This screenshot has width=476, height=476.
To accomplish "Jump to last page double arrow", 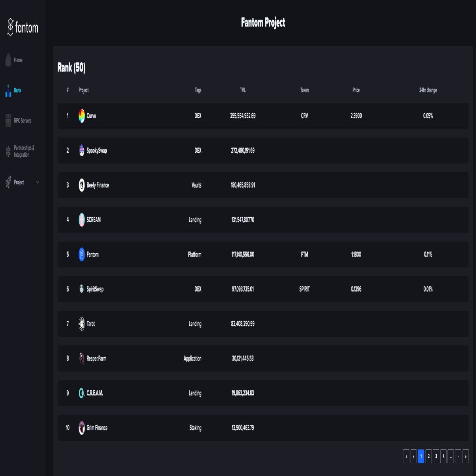I will [465, 456].
